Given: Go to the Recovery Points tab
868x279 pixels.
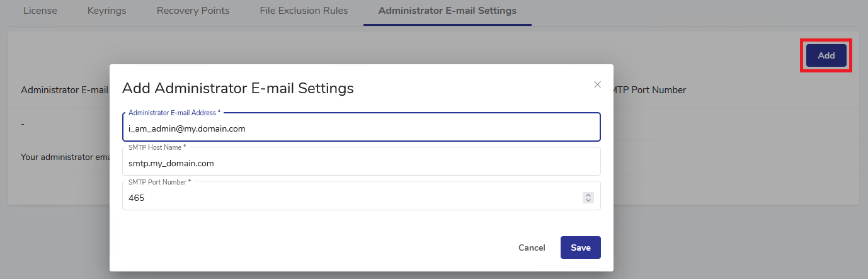Looking at the screenshot, I should [193, 11].
